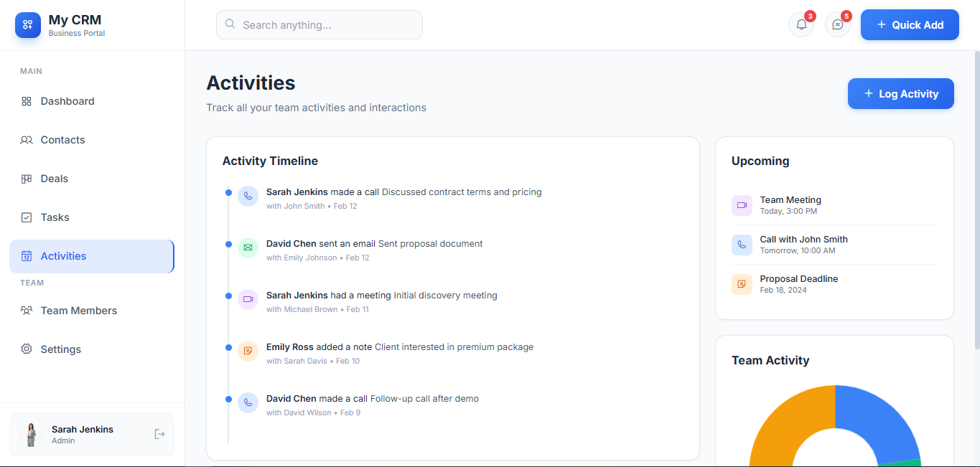Image resolution: width=980 pixels, height=467 pixels.
Task: Click the phone icon for Sarah Jenkins call
Action: pos(248,197)
